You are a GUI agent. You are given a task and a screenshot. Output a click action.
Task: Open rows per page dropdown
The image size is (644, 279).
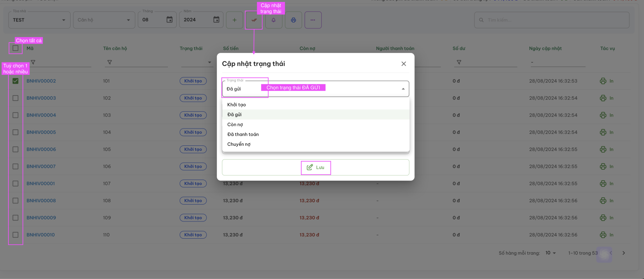point(551,253)
